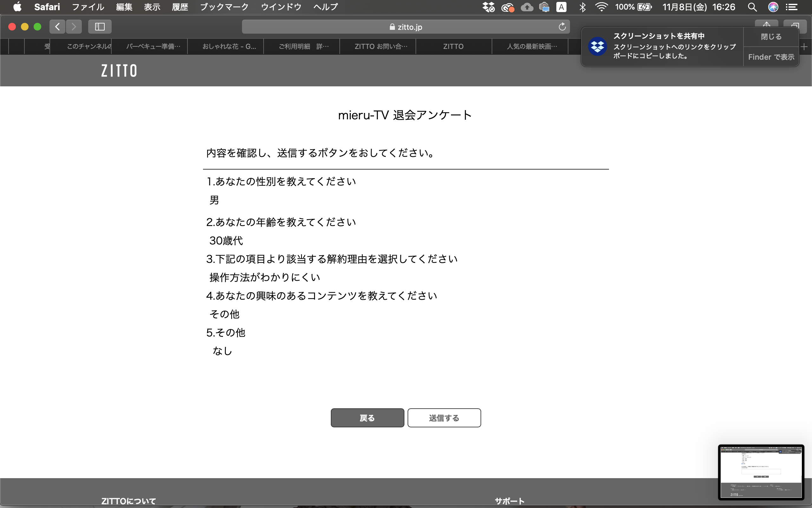Open the 履歴 menu
The width and height of the screenshot is (812, 508).
pyautogui.click(x=180, y=7)
